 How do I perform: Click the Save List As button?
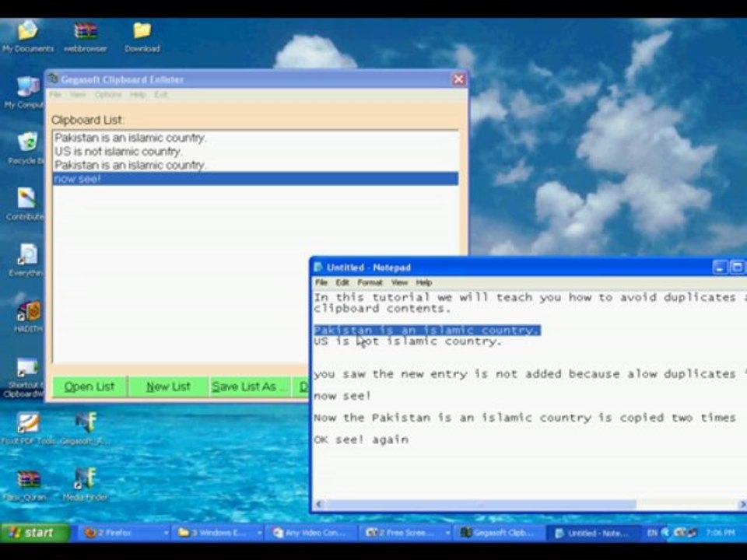tap(250, 387)
